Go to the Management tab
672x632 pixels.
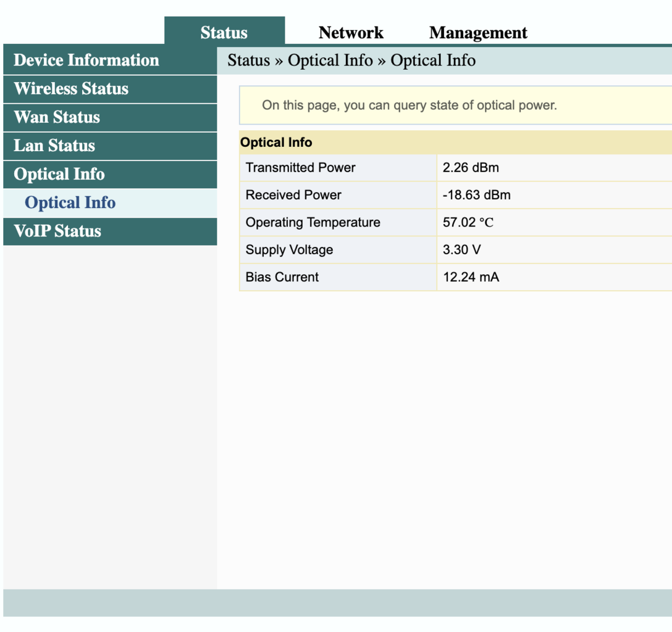(478, 33)
